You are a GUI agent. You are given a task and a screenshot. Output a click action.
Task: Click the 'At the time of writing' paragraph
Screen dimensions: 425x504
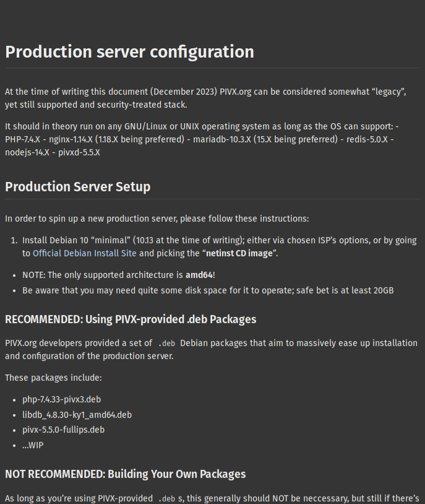click(205, 98)
